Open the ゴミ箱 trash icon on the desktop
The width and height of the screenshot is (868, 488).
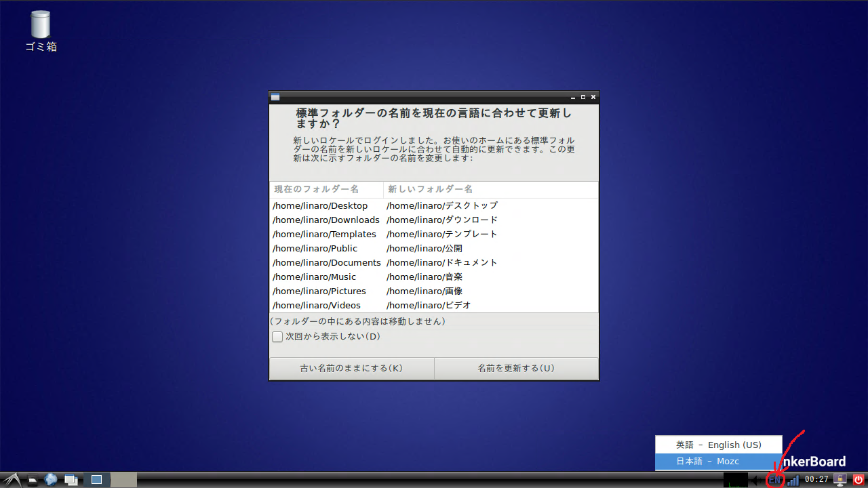pyautogui.click(x=41, y=31)
